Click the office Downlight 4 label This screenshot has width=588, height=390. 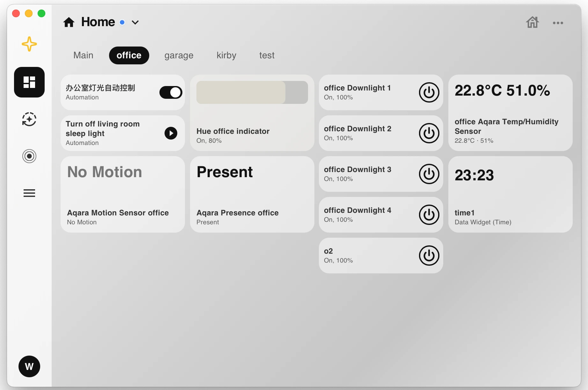(357, 210)
